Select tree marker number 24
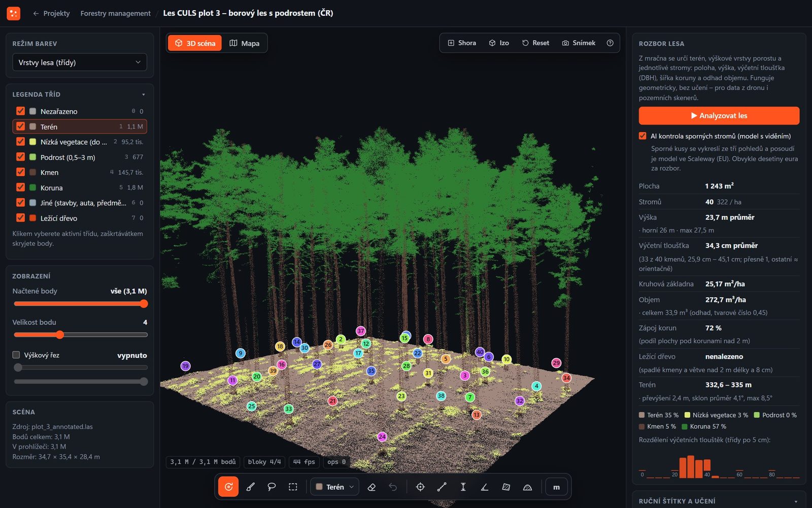The height and width of the screenshot is (508, 812). 382,437
